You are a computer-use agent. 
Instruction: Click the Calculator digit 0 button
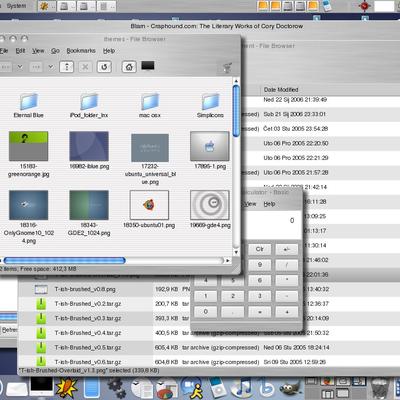(206, 312)
